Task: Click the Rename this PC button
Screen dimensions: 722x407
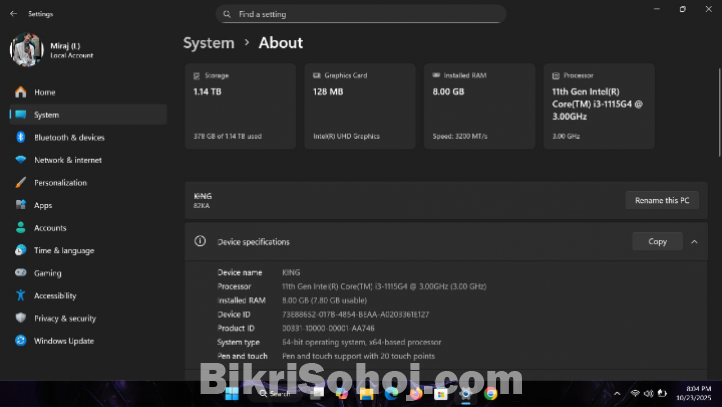Action: [662, 200]
